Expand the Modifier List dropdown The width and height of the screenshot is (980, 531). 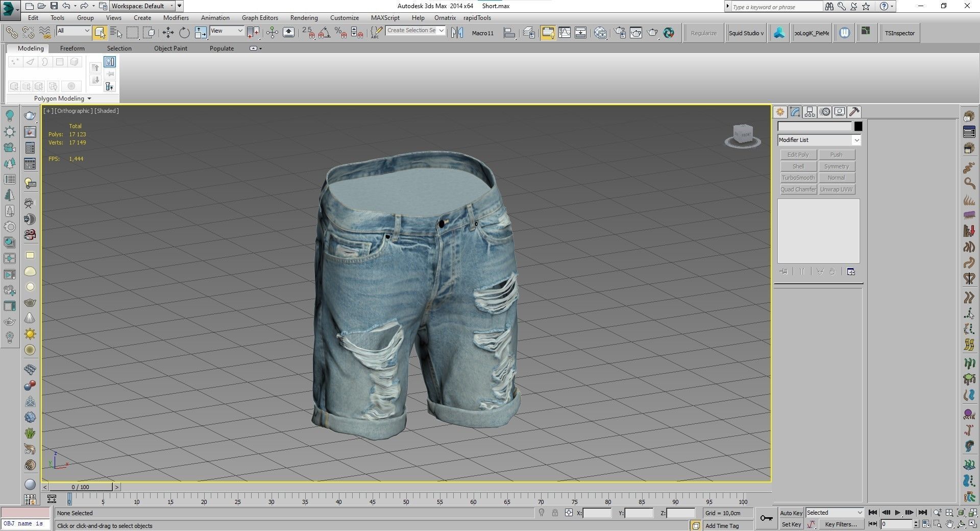(819, 140)
